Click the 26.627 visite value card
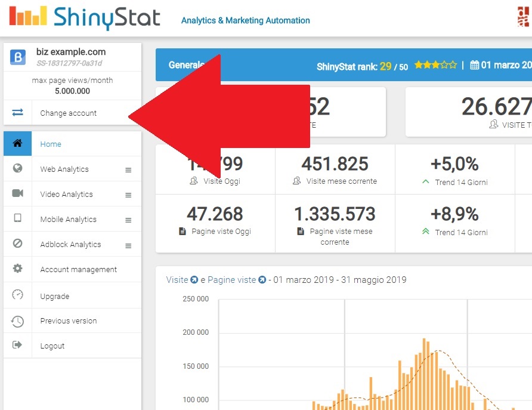 click(469, 112)
